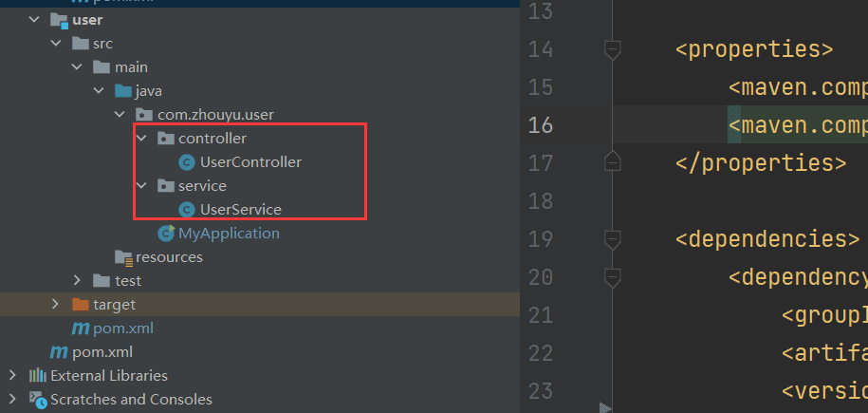Fold the dependency block at line 20
This screenshot has height=413, width=868.
pos(612,276)
